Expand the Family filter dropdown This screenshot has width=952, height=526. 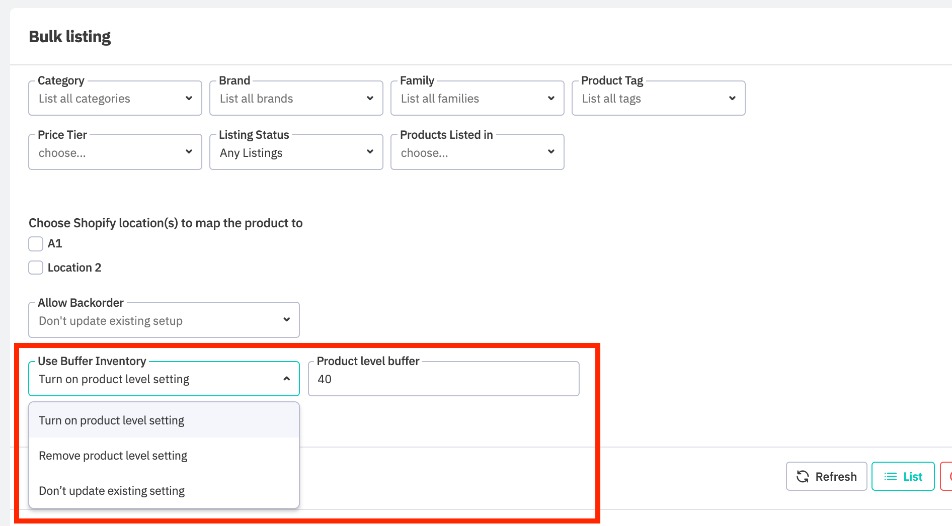tap(477, 98)
